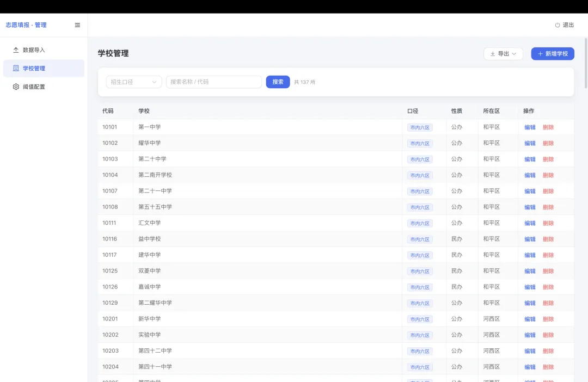Delete the 第四十一中学 row
This screenshot has width=588, height=382.
(x=548, y=367)
